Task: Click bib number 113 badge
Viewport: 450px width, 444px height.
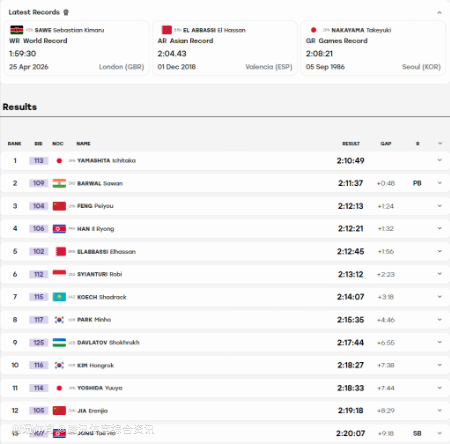Action: 39,161
